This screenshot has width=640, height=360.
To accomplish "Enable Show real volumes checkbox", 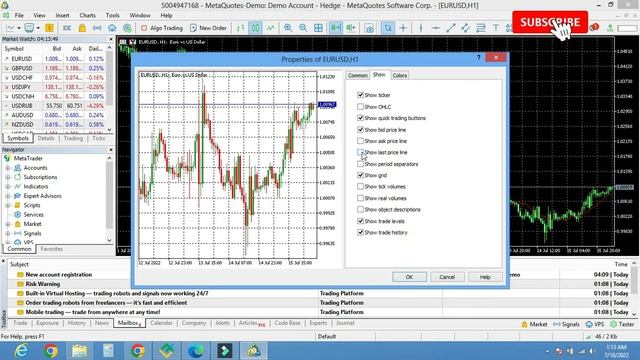I will 360,198.
